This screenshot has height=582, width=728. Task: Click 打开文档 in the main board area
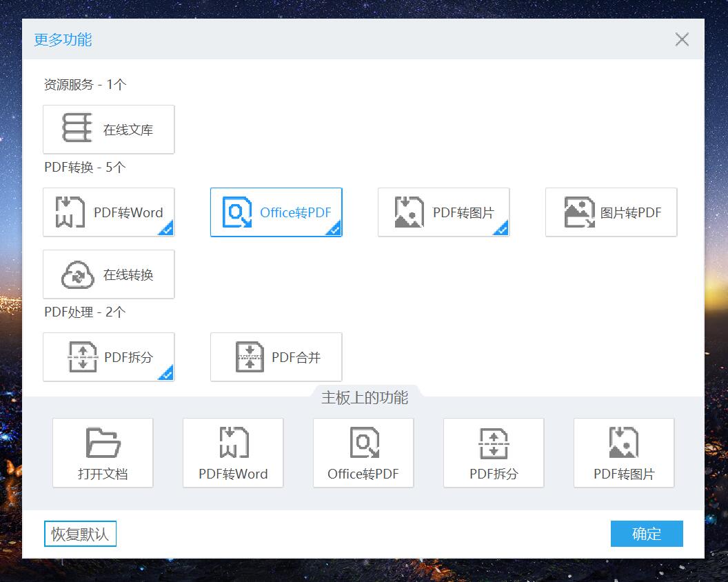(103, 453)
